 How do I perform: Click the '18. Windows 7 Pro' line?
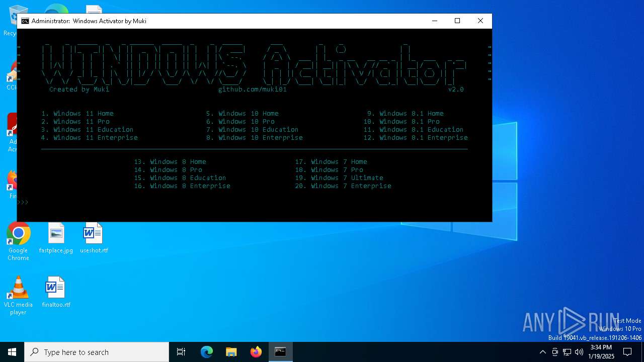pos(329,170)
